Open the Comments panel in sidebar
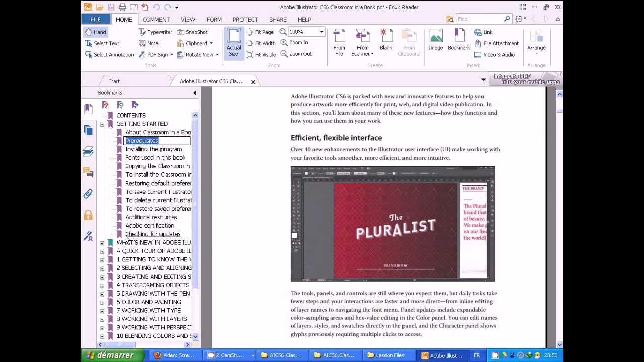 88,172
